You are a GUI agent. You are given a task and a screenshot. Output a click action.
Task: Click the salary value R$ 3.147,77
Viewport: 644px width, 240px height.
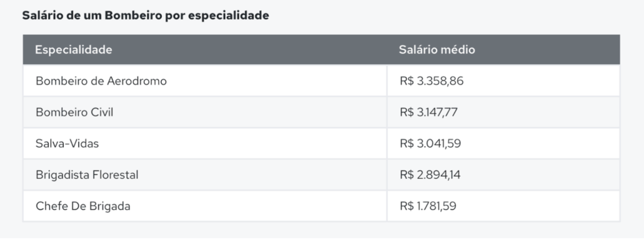click(x=428, y=112)
